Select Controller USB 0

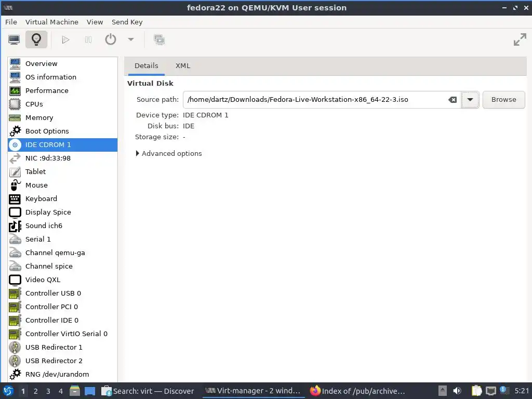point(62,294)
